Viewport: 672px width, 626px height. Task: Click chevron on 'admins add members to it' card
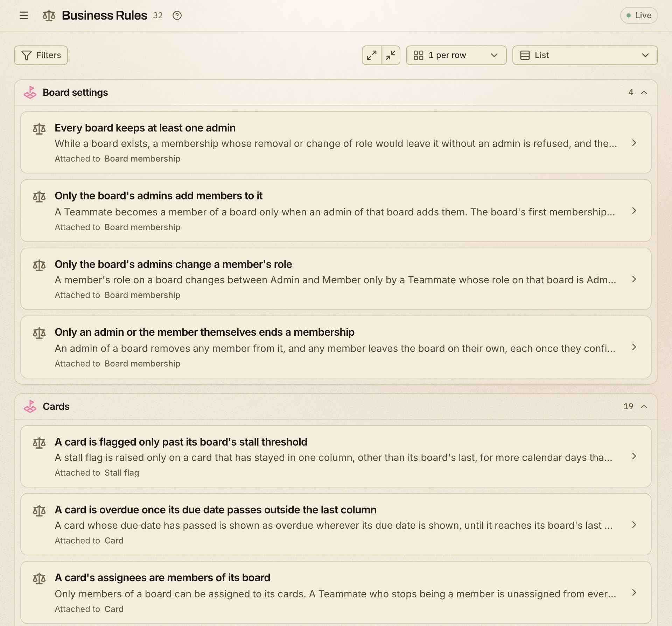point(634,211)
